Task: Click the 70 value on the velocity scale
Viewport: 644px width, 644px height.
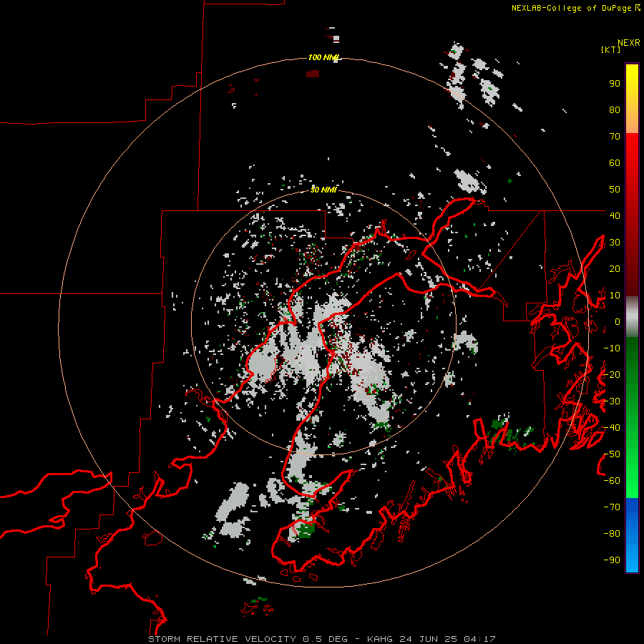Action: coord(615,137)
